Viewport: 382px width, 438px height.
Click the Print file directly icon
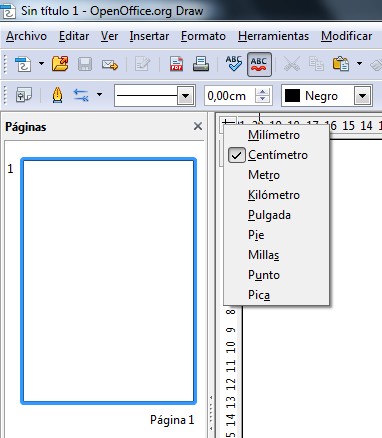(201, 64)
